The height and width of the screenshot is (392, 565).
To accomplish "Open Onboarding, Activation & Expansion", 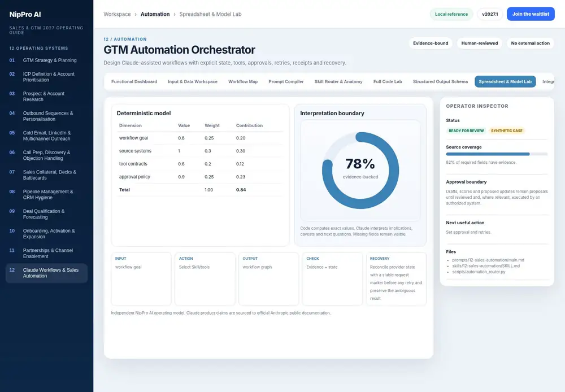I will (46, 234).
